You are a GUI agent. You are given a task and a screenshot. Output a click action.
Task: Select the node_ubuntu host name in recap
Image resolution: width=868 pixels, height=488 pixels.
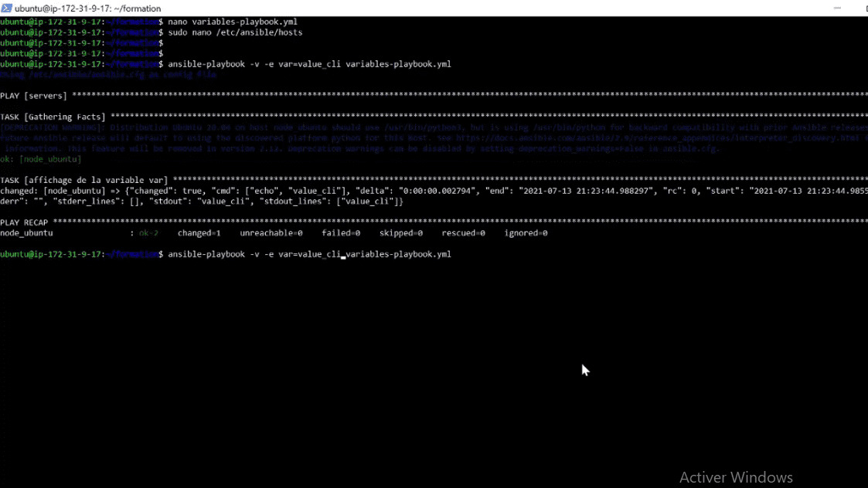click(x=25, y=232)
